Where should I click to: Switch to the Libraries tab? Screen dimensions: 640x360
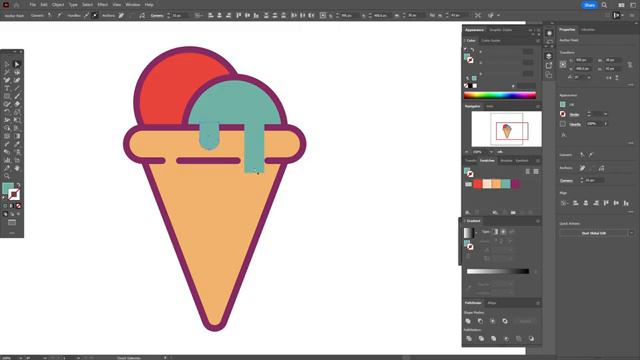pos(588,30)
